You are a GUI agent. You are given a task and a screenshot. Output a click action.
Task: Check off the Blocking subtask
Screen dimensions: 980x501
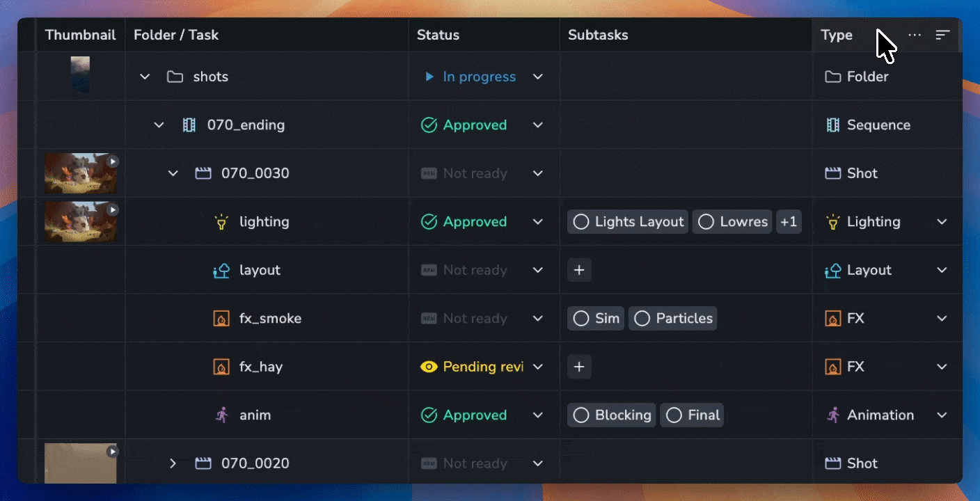pyautogui.click(x=581, y=415)
